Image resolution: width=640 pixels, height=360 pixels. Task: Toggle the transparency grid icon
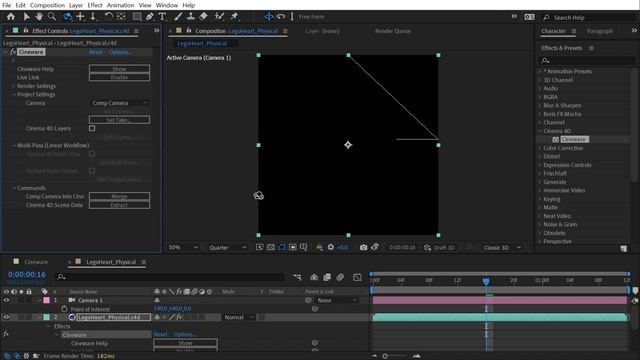click(271, 247)
